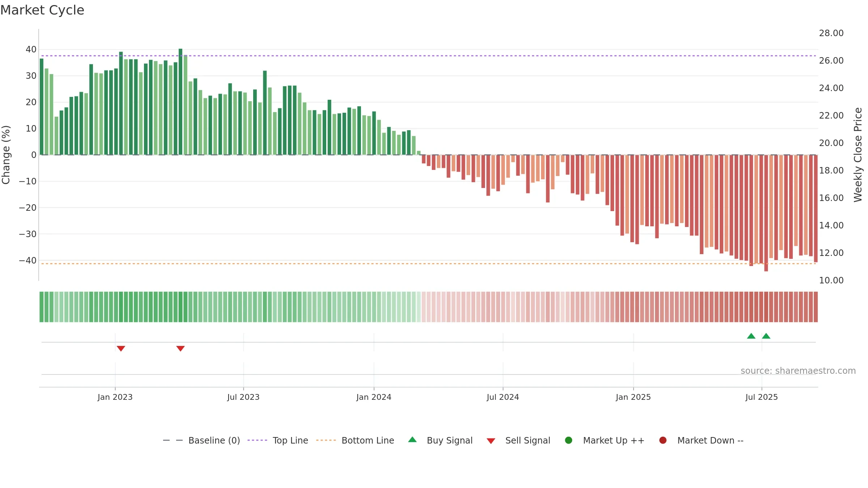Click the source: sharemaestro.com text
Viewport: 868px width, 488px height.
(798, 371)
